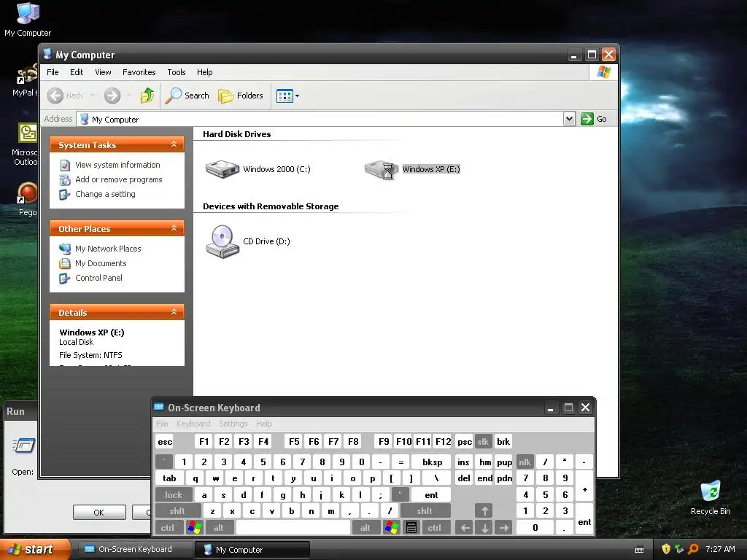Collapse the System Tasks panel
Image resolution: width=747 pixels, height=560 pixels.
coord(174,144)
